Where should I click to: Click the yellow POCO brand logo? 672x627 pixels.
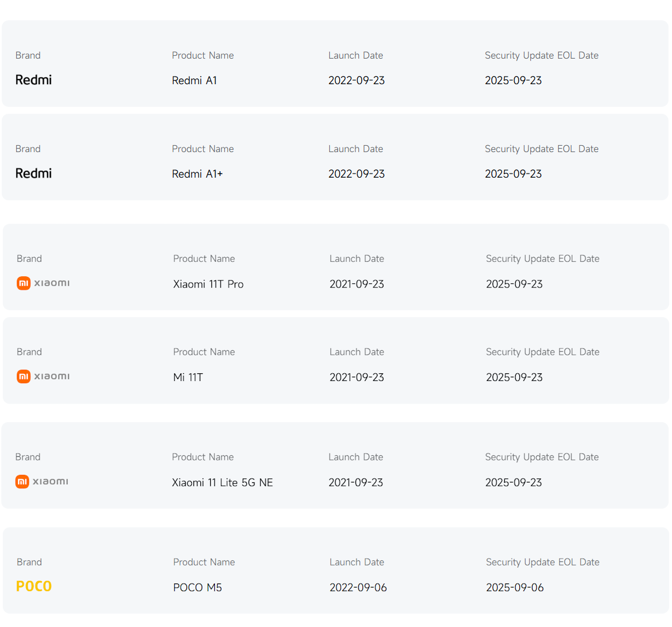point(34,587)
